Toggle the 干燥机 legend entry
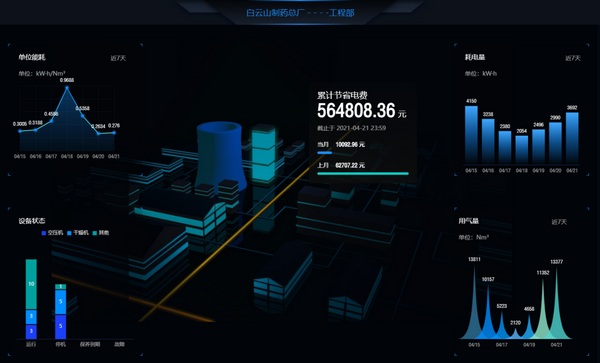The image size is (600, 363). click(78, 233)
